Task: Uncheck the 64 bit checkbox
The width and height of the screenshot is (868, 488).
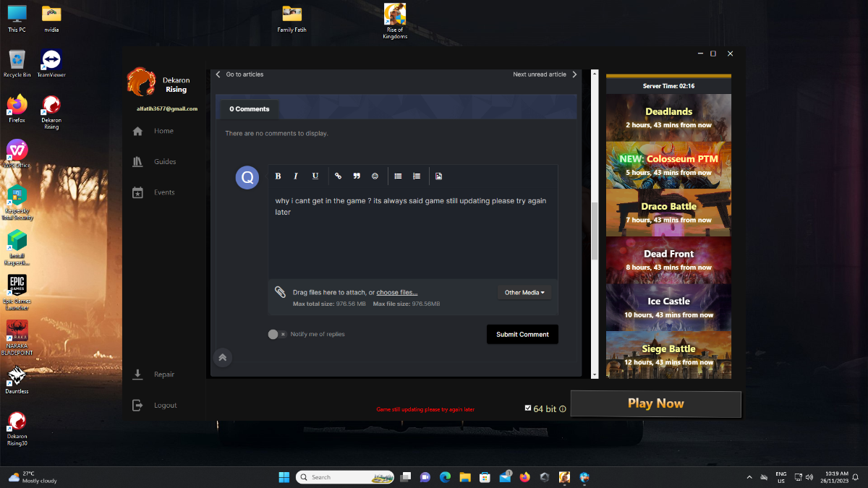Action: coord(528,408)
